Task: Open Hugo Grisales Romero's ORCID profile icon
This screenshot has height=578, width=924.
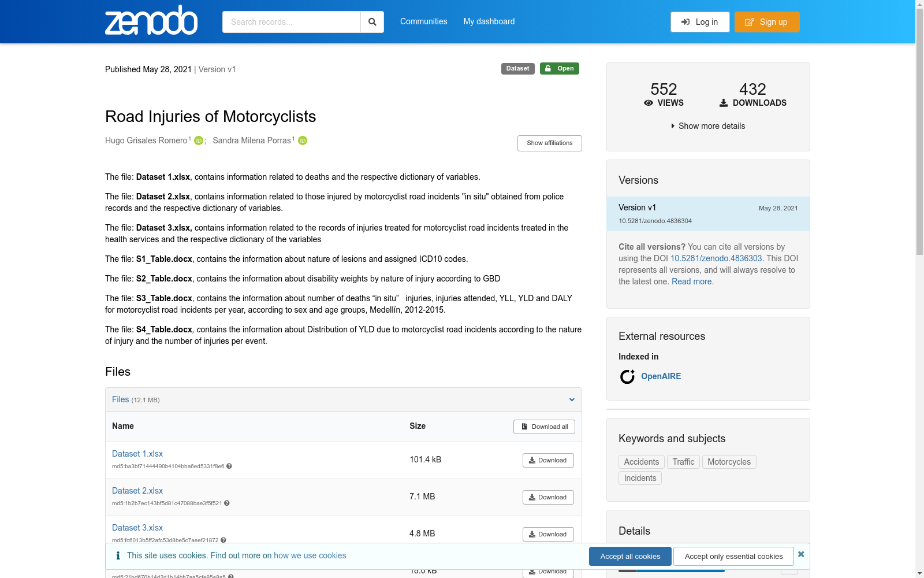Action: 198,140
